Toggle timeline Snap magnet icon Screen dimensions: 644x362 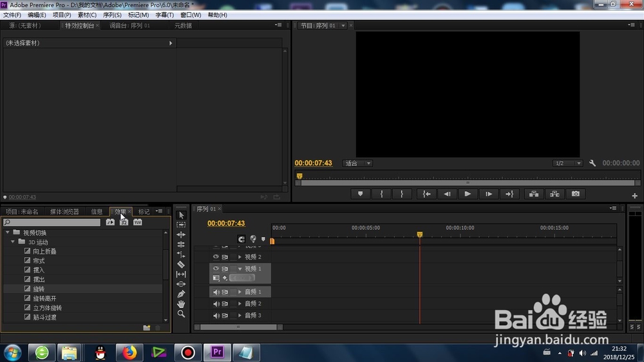point(241,239)
